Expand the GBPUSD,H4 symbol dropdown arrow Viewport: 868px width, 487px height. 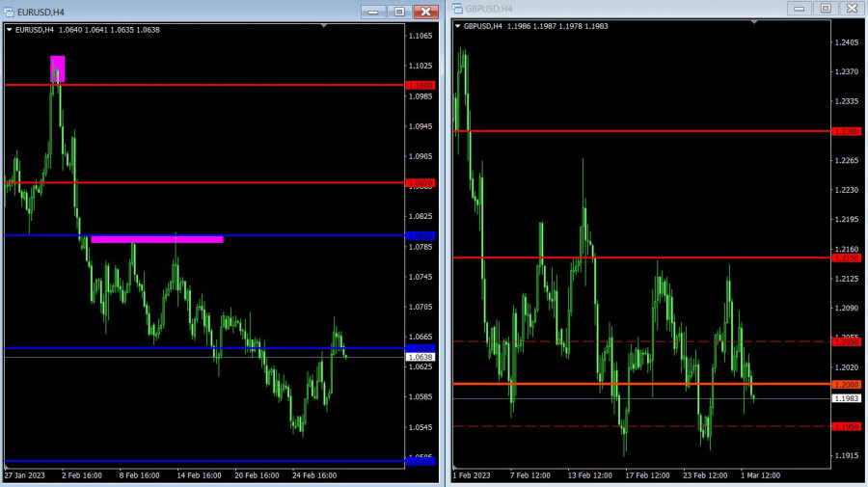tap(458, 26)
